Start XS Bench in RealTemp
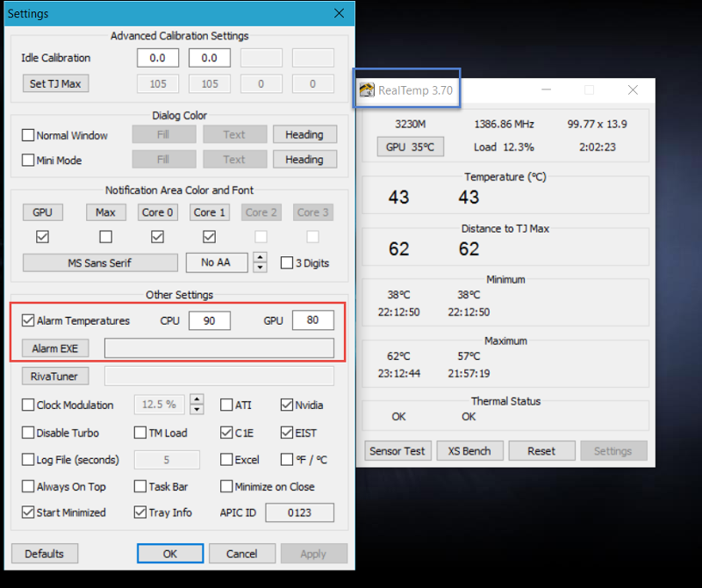The width and height of the screenshot is (702, 588). (x=469, y=451)
